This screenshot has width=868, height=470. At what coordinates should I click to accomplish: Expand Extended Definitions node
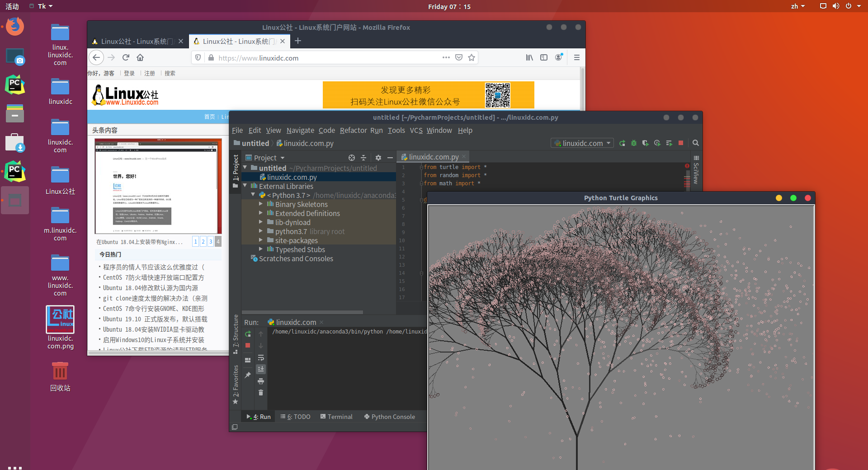(261, 213)
